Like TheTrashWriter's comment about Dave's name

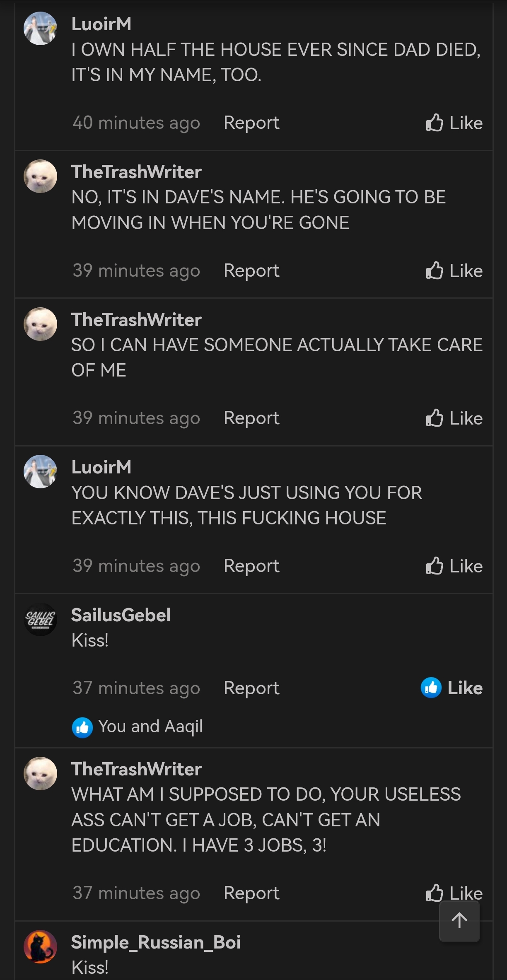pos(454,271)
